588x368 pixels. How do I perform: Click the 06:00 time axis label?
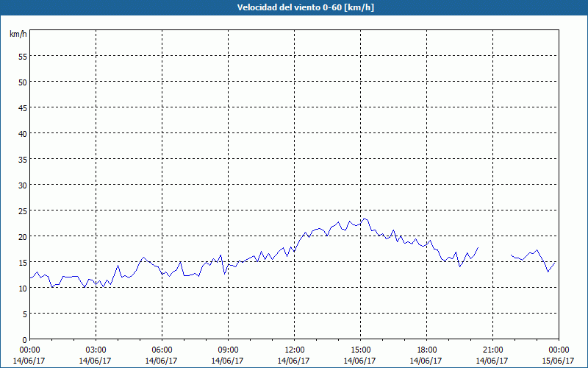tap(162, 350)
